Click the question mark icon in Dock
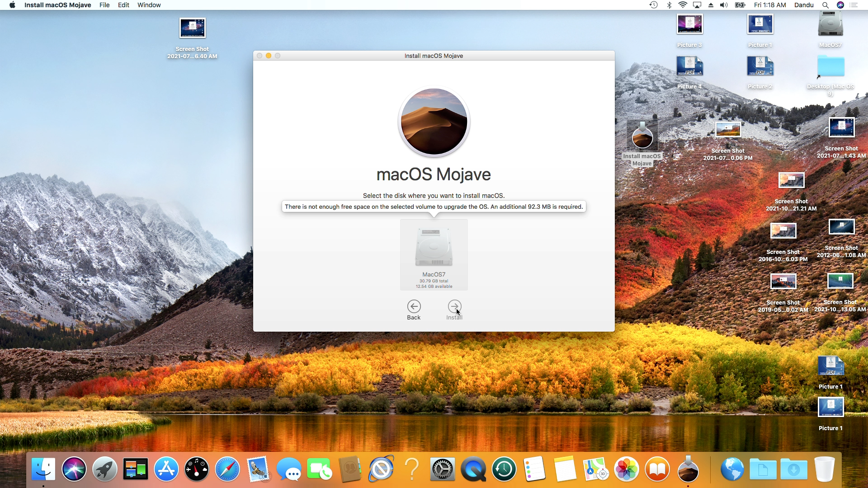This screenshot has width=868, height=488. [412, 469]
